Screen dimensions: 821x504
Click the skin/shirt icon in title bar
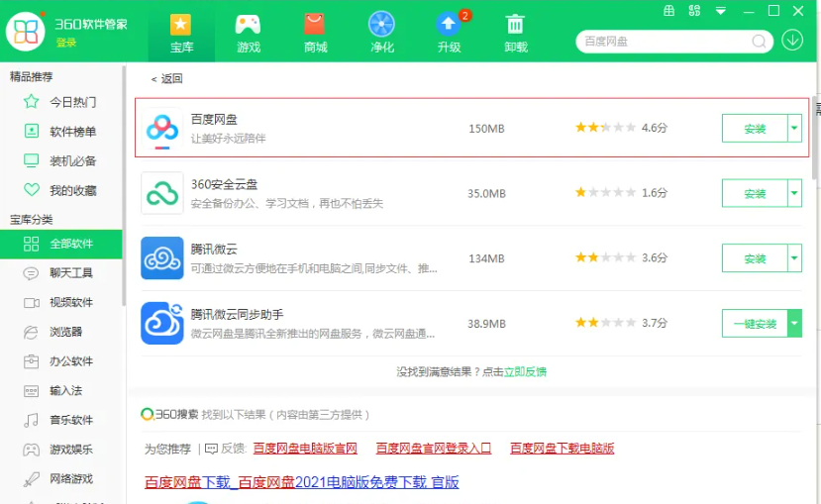(668, 11)
